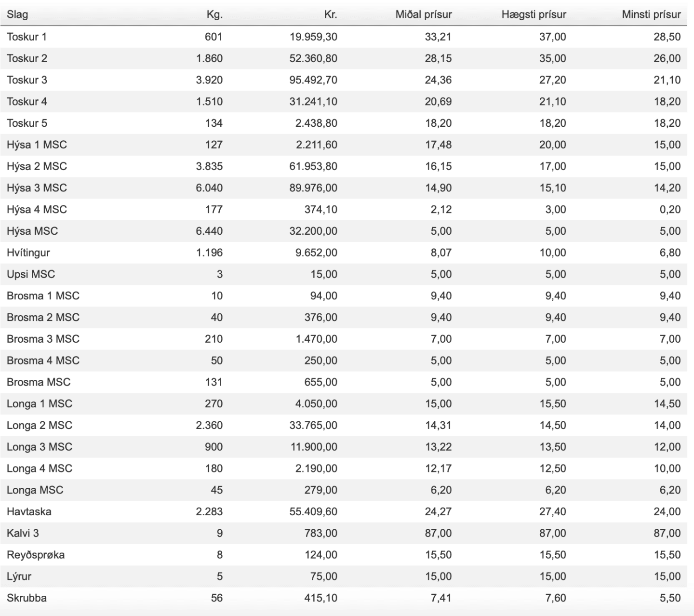Click the Slag column header
This screenshot has width=694, height=616.
[x=17, y=14]
